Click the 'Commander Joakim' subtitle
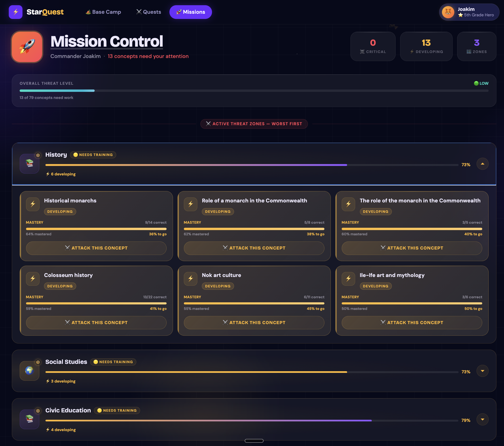504x446 pixels. 75,56
